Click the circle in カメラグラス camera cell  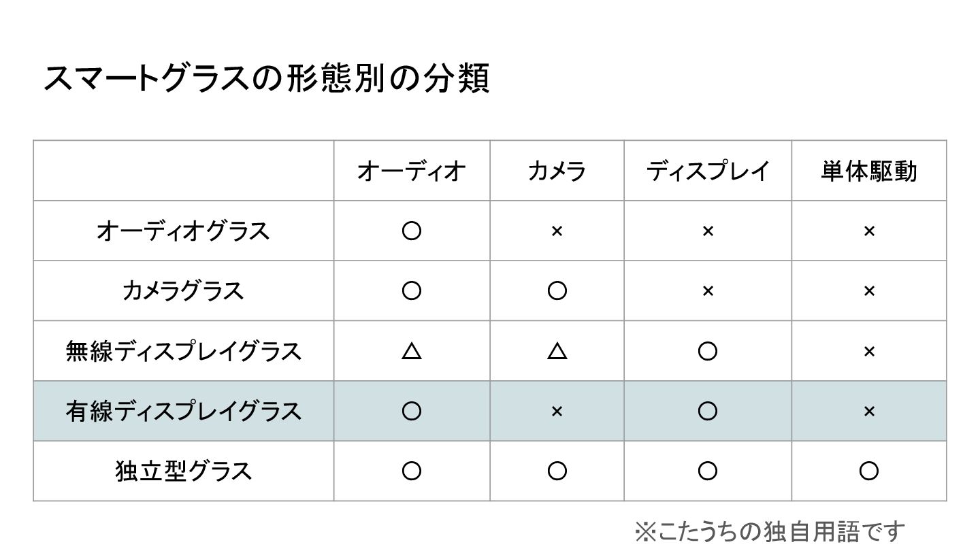click(x=557, y=291)
